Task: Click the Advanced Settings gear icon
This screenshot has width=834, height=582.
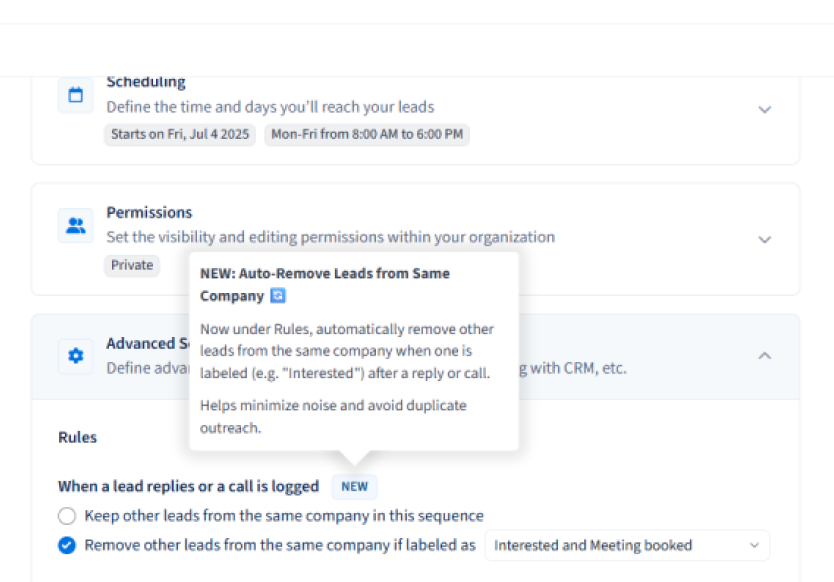Action: point(76,355)
